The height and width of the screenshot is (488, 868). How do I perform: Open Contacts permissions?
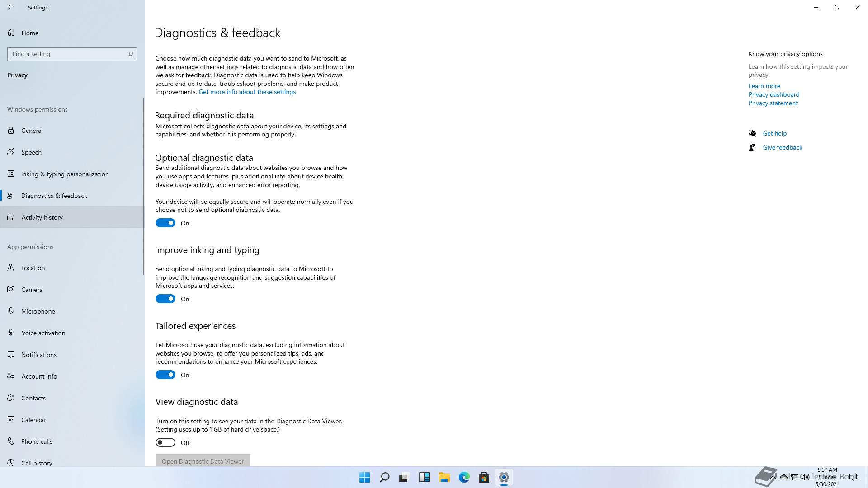(x=72, y=398)
